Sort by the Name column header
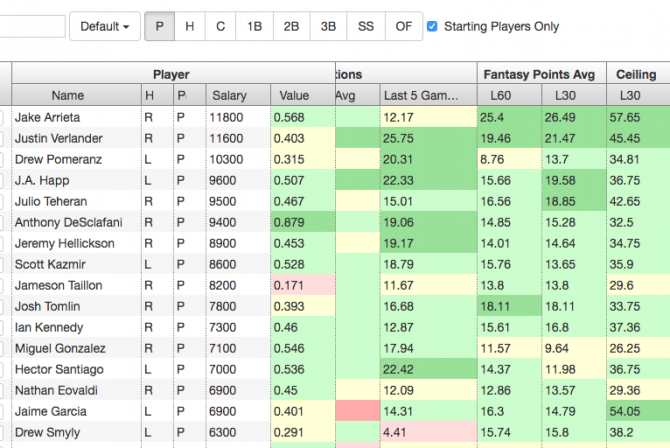The image size is (670, 448). [x=76, y=95]
